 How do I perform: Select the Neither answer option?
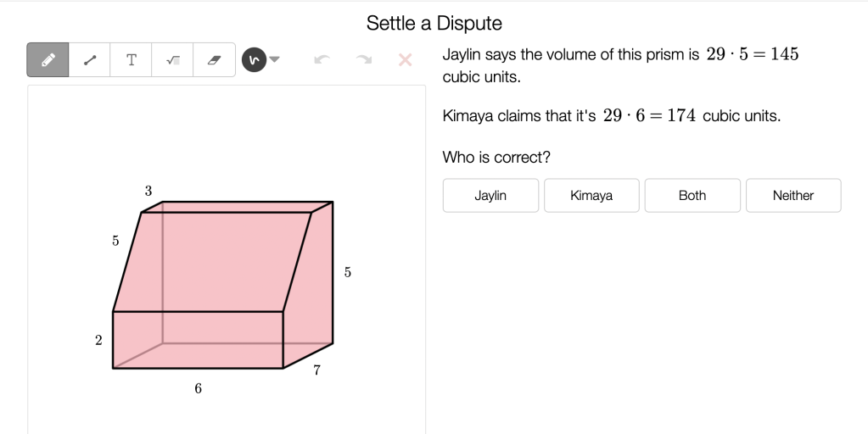[x=793, y=195]
